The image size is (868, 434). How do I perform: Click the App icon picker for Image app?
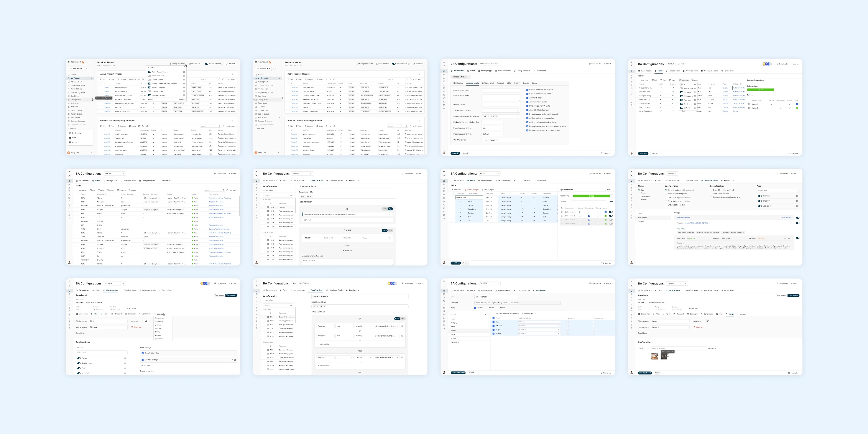coord(708,321)
